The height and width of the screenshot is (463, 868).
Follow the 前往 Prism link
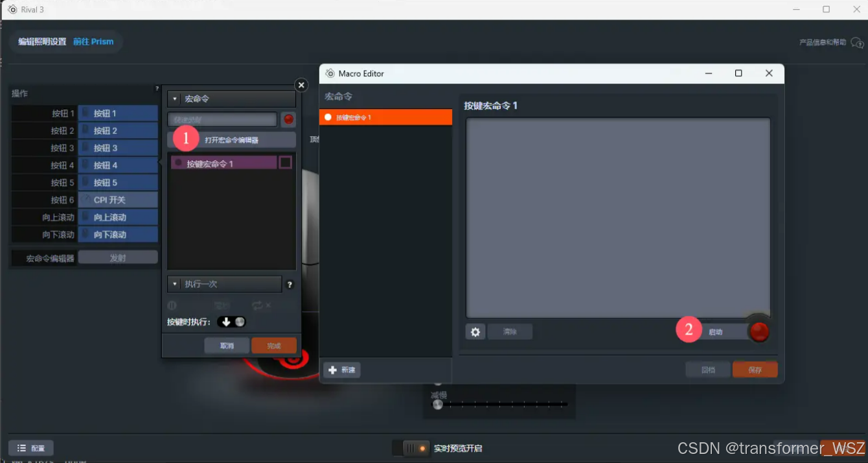pos(93,42)
